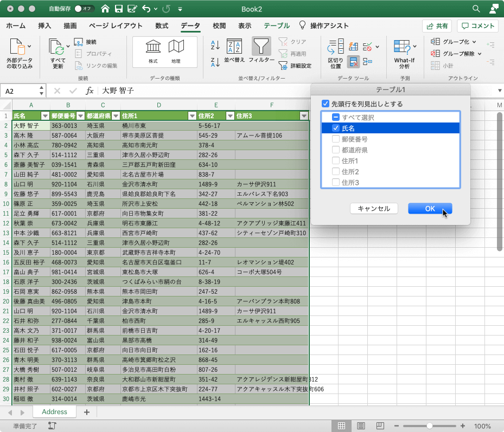Click the Cancel button in dialog
Screen dimensions: 504x432
[x=374, y=209]
